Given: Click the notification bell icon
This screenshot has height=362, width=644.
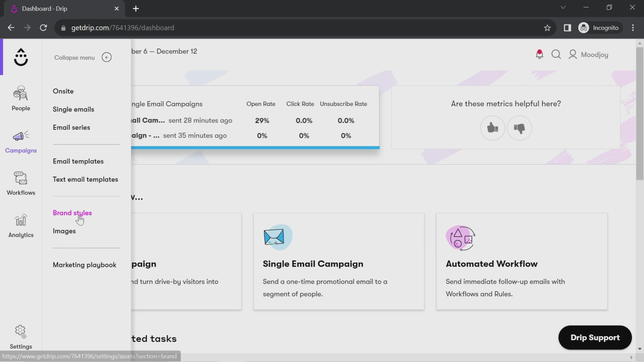Looking at the screenshot, I should [x=540, y=54].
